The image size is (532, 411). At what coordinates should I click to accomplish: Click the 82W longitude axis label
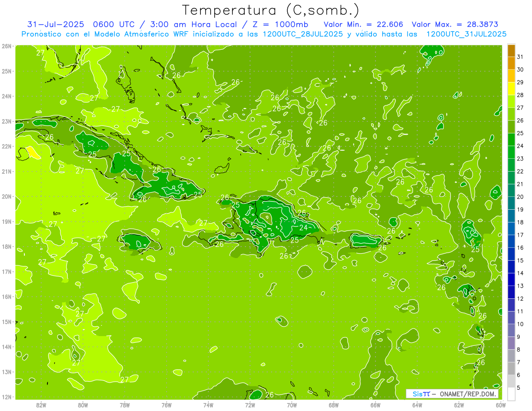tap(41, 405)
